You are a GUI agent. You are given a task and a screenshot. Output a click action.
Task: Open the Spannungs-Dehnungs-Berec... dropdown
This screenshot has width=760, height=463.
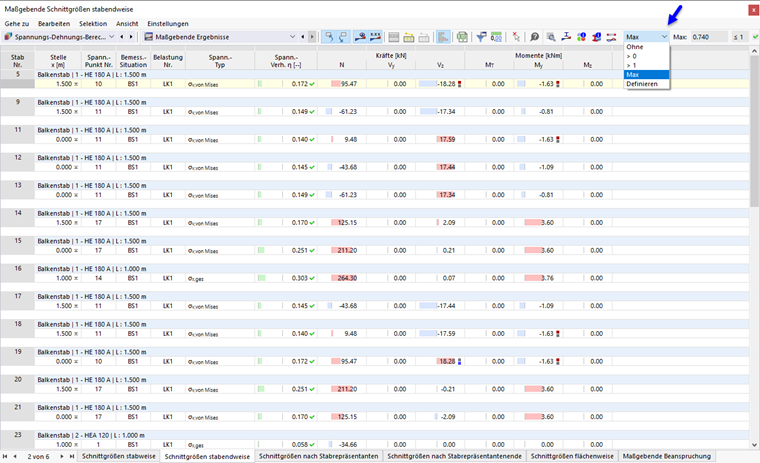tap(111, 37)
